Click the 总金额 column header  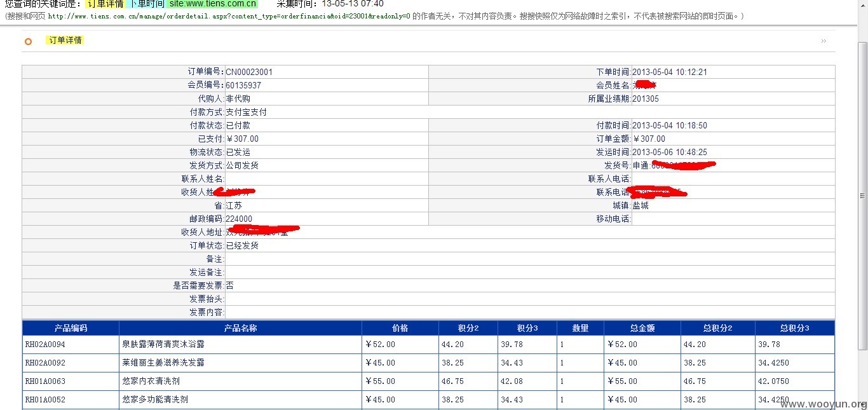(642, 329)
